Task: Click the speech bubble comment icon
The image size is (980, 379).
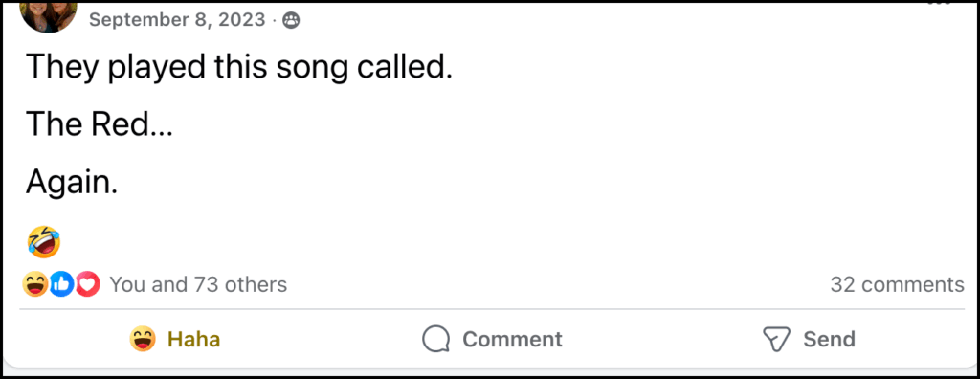Action: (435, 340)
